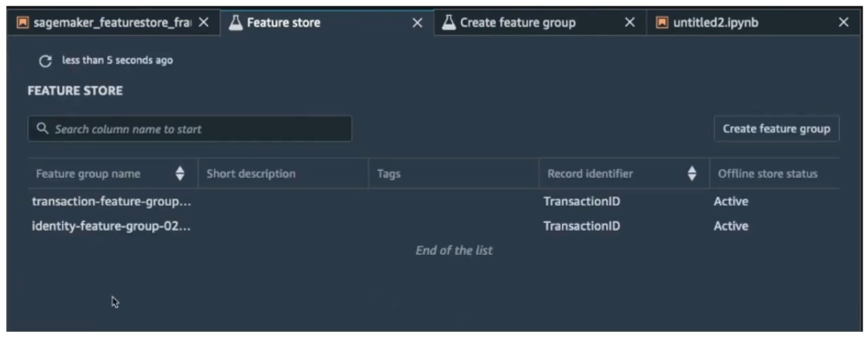Click the flask icon on Create feature group tab

point(449,23)
